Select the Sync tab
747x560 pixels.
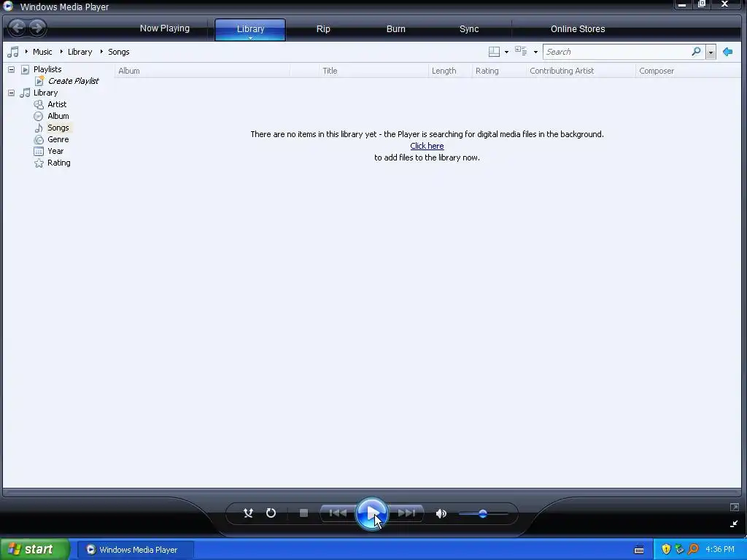469,29
